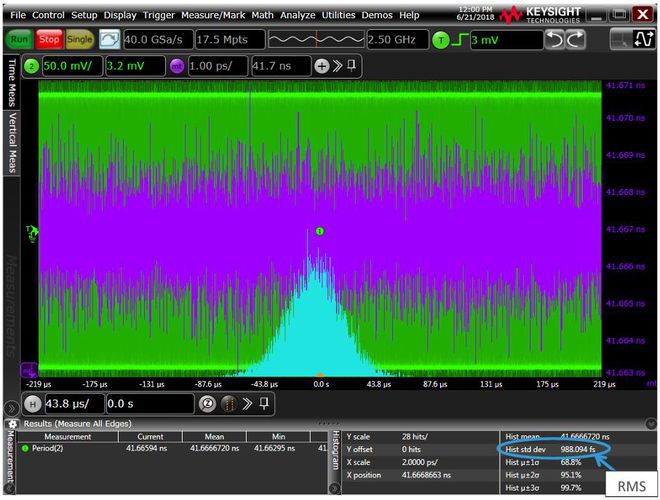This screenshot has height=500, width=660.
Task: Click the horizontal H icon
Action: point(33,404)
